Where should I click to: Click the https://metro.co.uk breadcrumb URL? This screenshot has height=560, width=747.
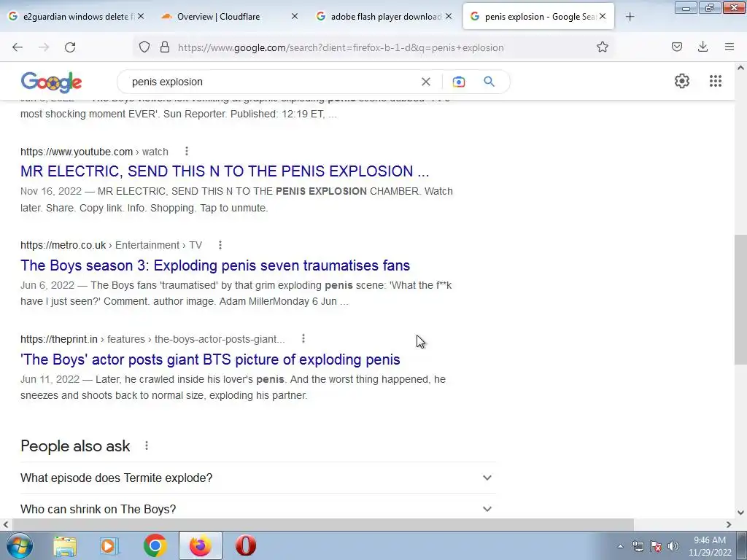[x=111, y=245]
